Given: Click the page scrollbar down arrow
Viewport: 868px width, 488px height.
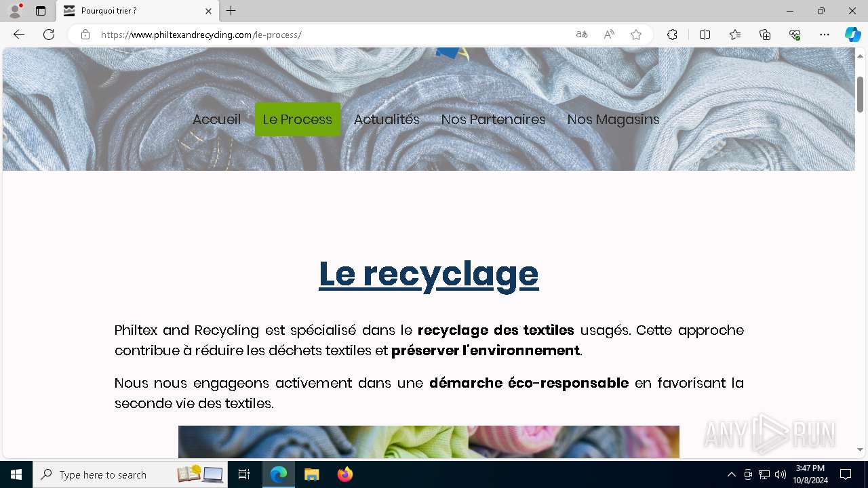Looking at the screenshot, I should [860, 449].
